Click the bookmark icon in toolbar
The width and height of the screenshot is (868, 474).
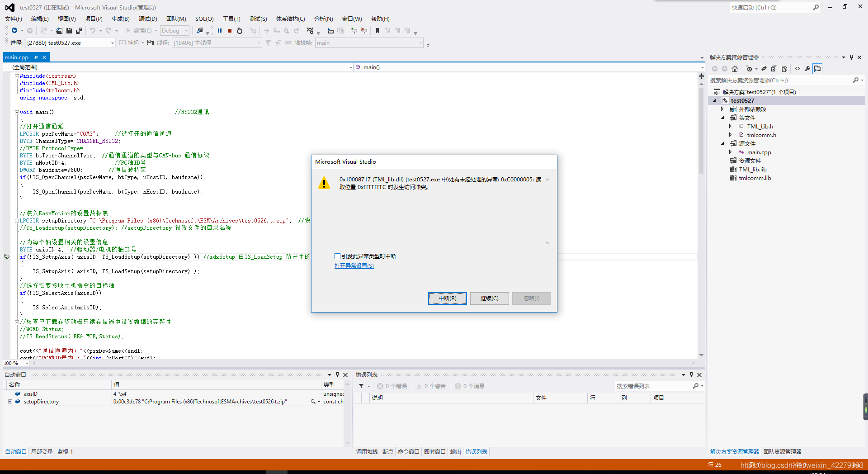pyautogui.click(x=377, y=31)
